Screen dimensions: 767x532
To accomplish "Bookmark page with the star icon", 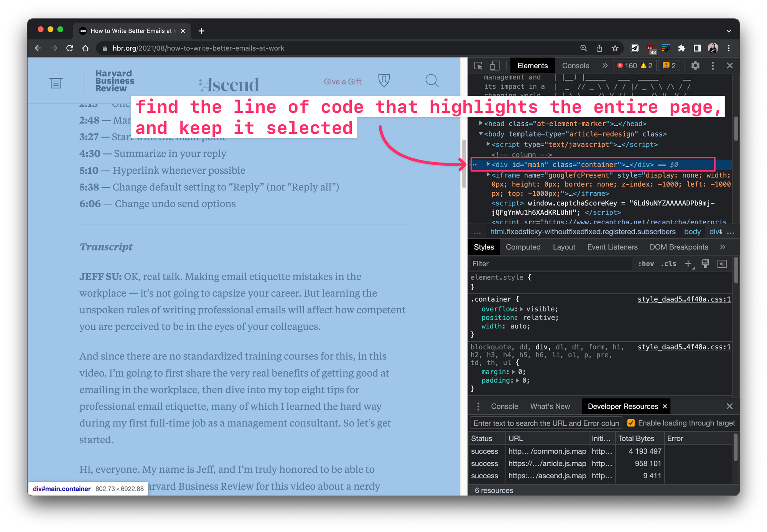I will click(615, 48).
